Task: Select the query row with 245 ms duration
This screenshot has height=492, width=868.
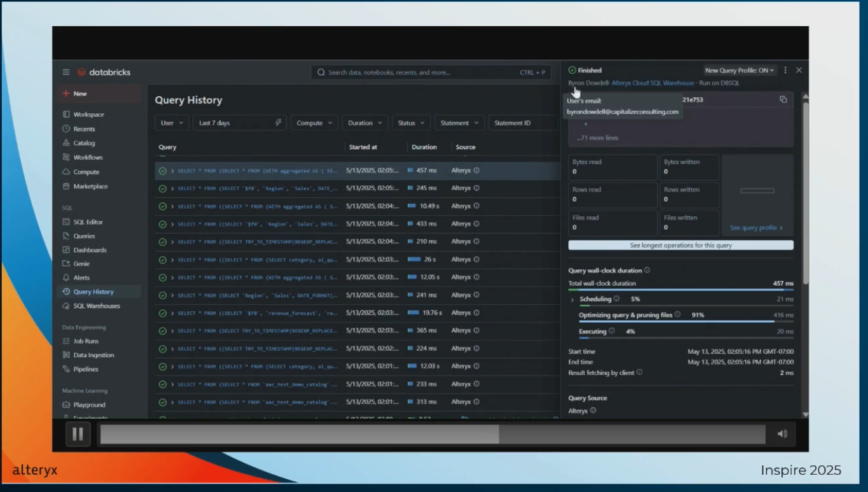Action: [357, 188]
